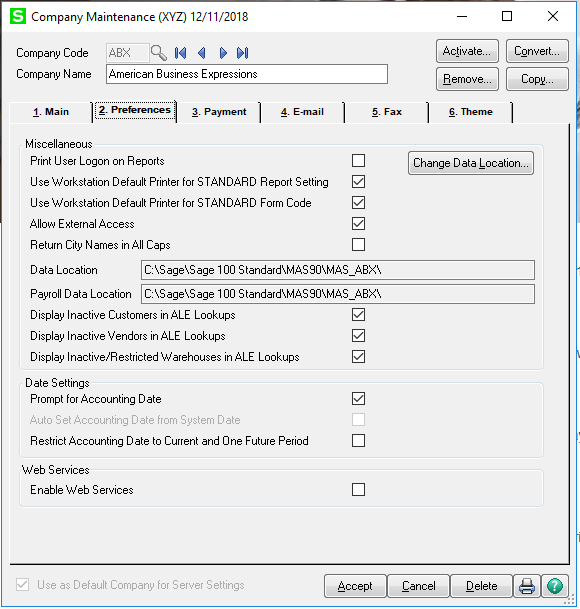The image size is (580, 609).
Task: Switch to the 5. Fax tab
Action: 387,112
